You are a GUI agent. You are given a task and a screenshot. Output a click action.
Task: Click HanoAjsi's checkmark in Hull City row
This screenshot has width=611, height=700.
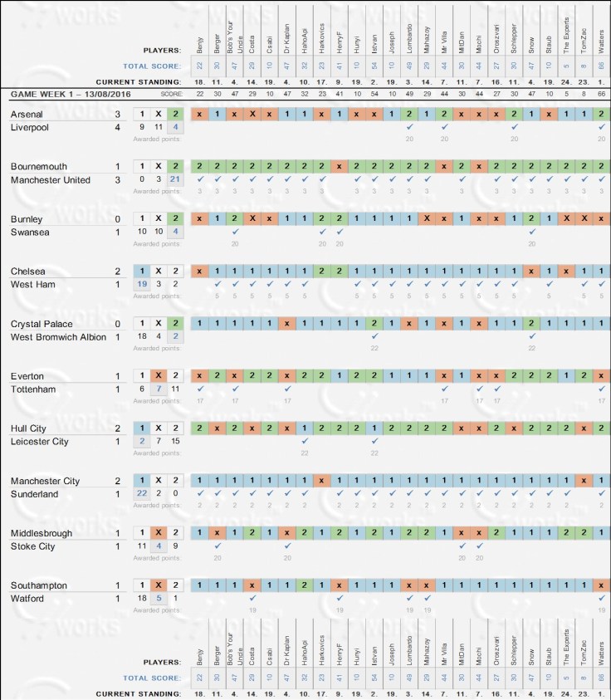(305, 441)
